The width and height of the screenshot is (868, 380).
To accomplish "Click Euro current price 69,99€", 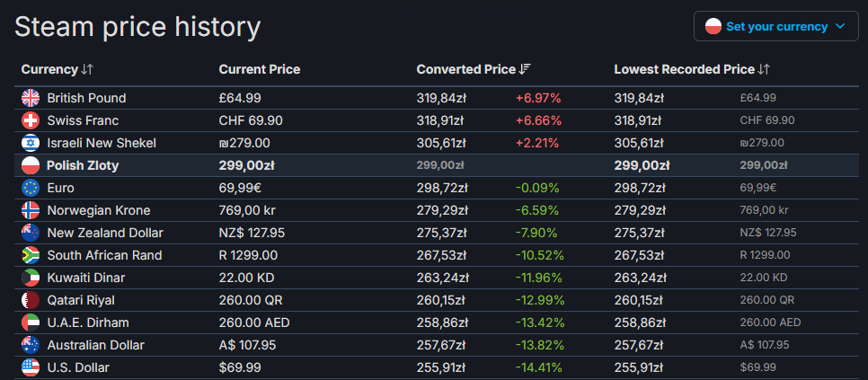I will tap(240, 188).
